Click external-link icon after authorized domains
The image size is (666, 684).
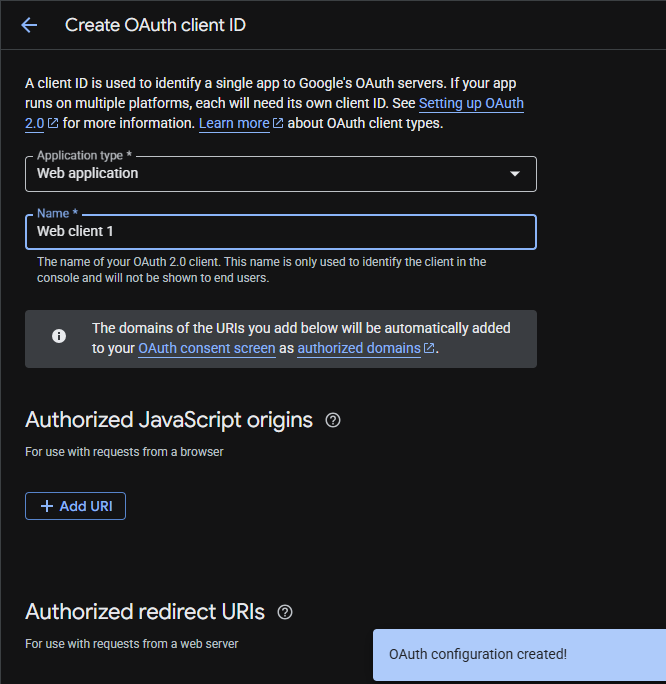(x=429, y=348)
